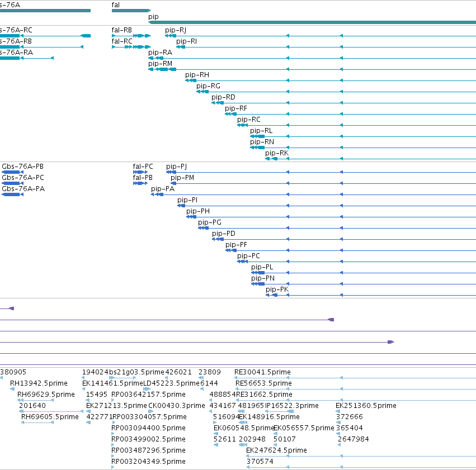The height and width of the screenshot is (470, 476).
Task: Select the 372666 feature label
Action: pyautogui.click(x=350, y=417)
